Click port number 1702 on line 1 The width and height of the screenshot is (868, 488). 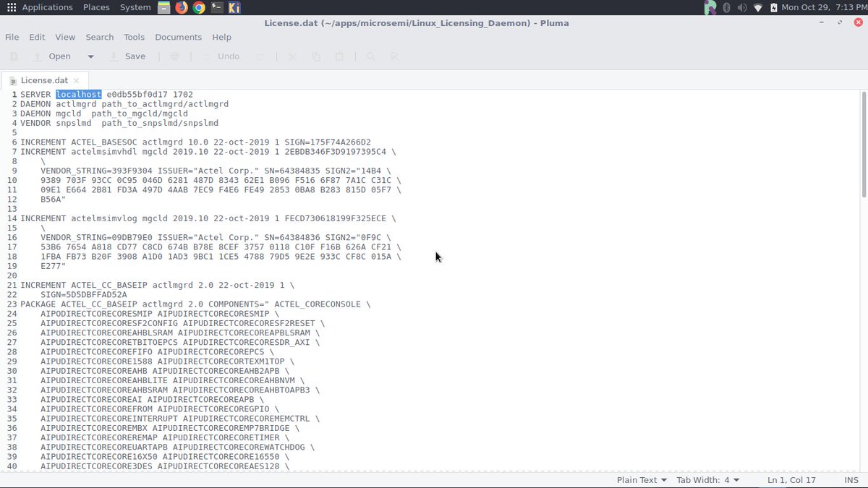pyautogui.click(x=183, y=95)
